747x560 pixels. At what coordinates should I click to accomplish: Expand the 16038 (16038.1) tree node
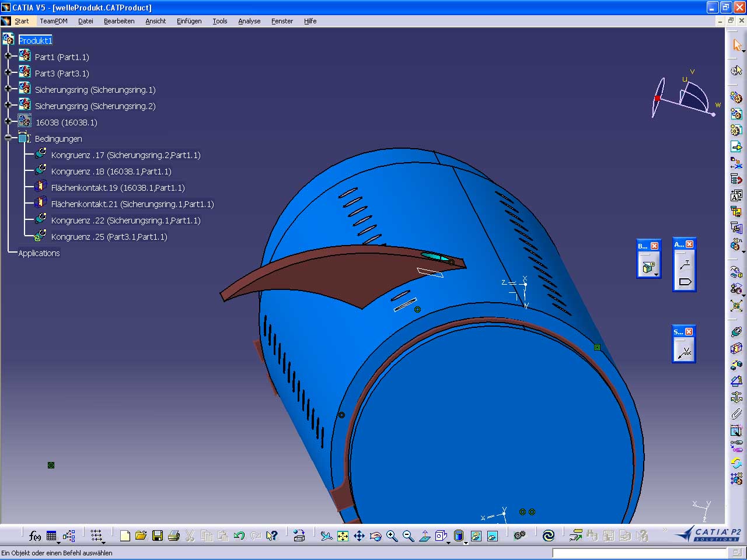point(8,121)
